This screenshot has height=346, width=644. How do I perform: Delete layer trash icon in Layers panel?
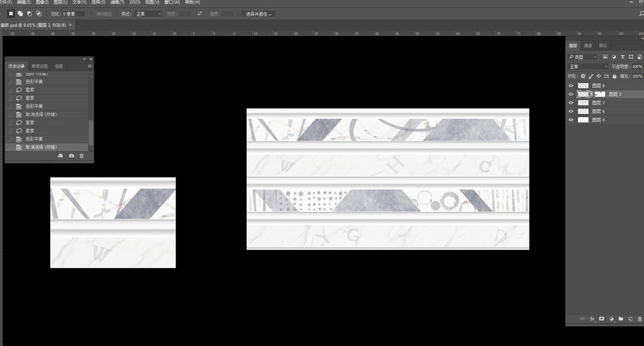(640, 319)
